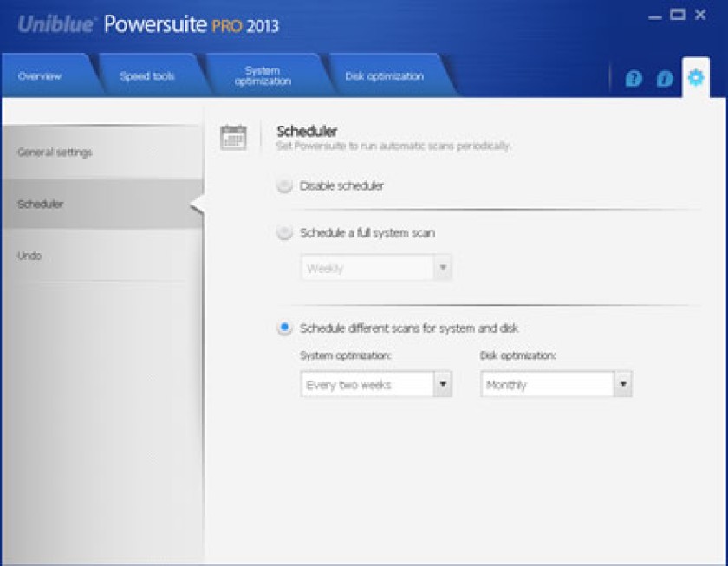Switch to the Overview tab
This screenshot has height=566, width=728.
coord(47,75)
